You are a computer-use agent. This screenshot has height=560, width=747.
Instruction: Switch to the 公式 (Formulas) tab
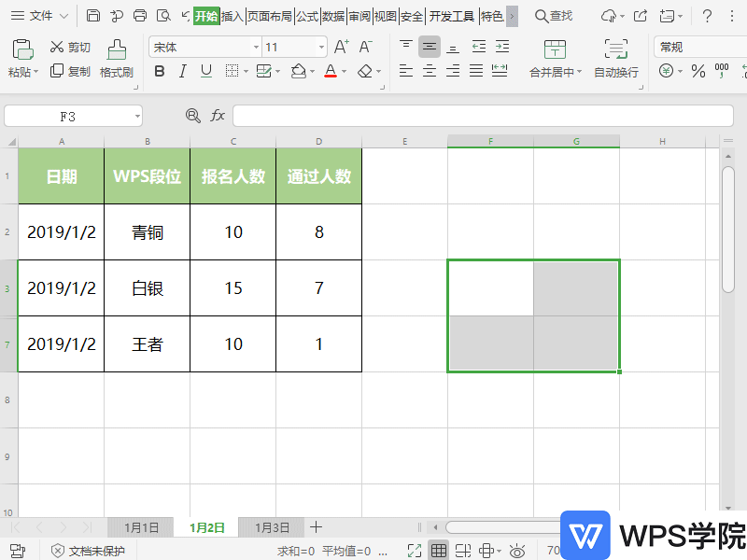pyautogui.click(x=307, y=16)
